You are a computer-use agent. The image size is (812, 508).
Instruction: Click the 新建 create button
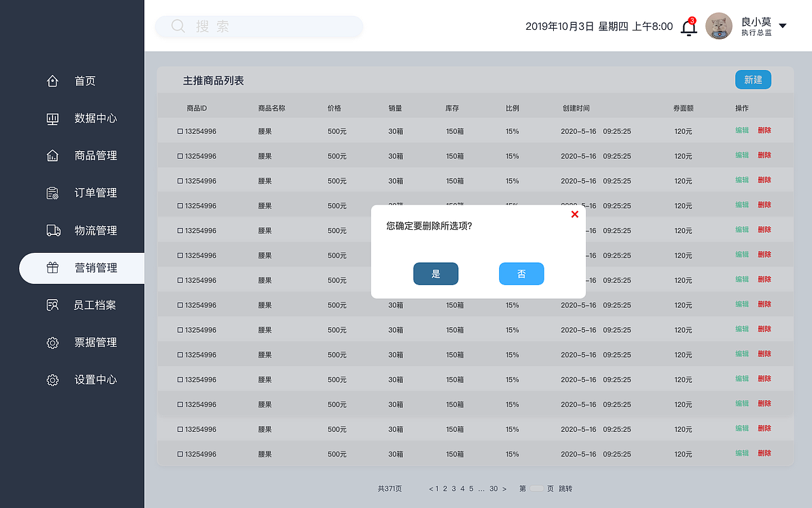click(x=753, y=79)
